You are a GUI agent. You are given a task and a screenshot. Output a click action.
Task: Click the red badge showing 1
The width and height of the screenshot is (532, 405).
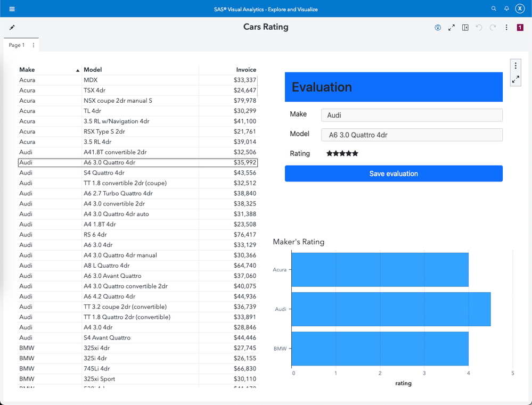520,28
